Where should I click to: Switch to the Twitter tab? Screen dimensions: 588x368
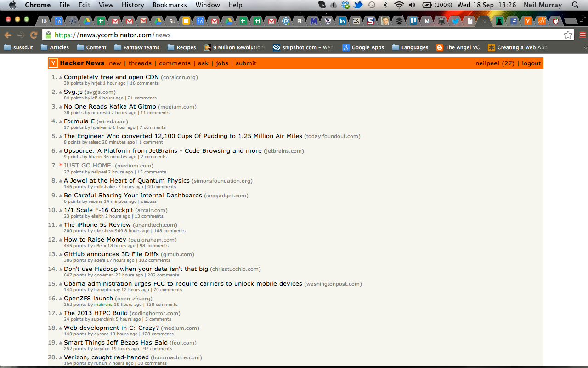[455, 21]
